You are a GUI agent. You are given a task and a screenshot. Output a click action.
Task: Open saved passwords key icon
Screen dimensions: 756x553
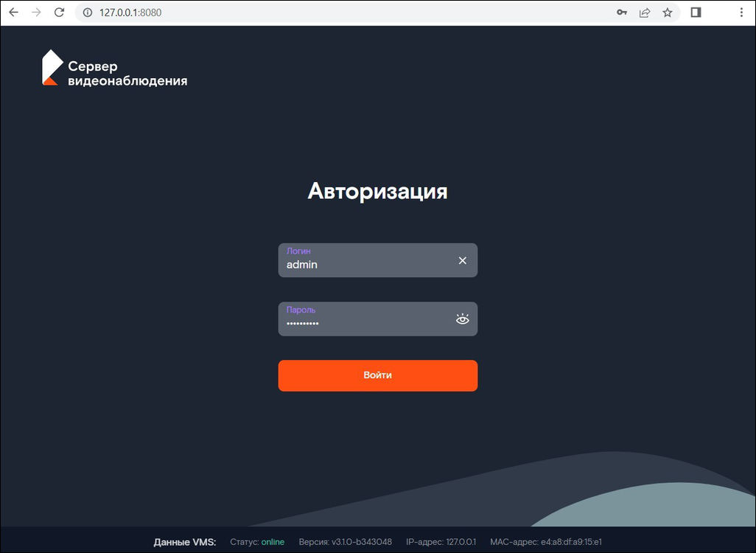point(622,13)
